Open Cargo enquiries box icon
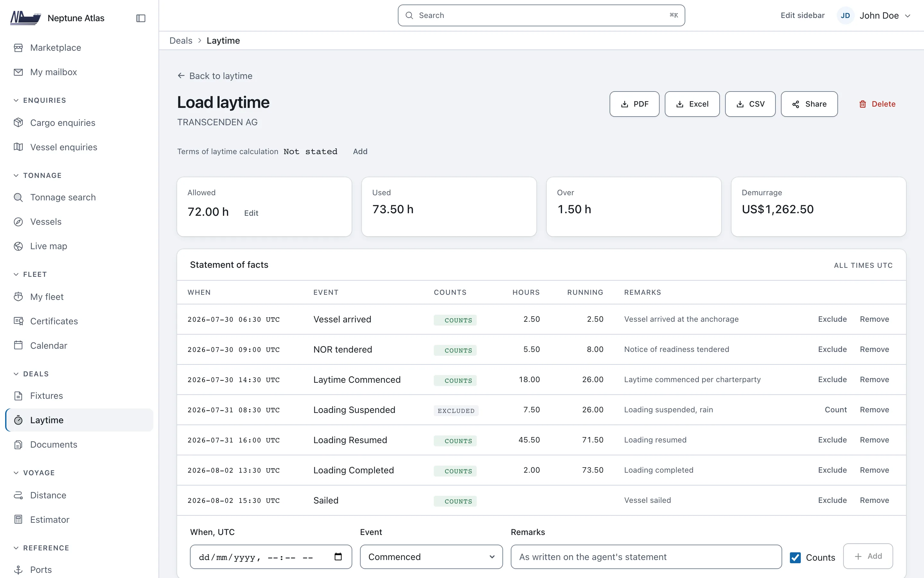Screen dimensions: 924x578 click(18, 123)
